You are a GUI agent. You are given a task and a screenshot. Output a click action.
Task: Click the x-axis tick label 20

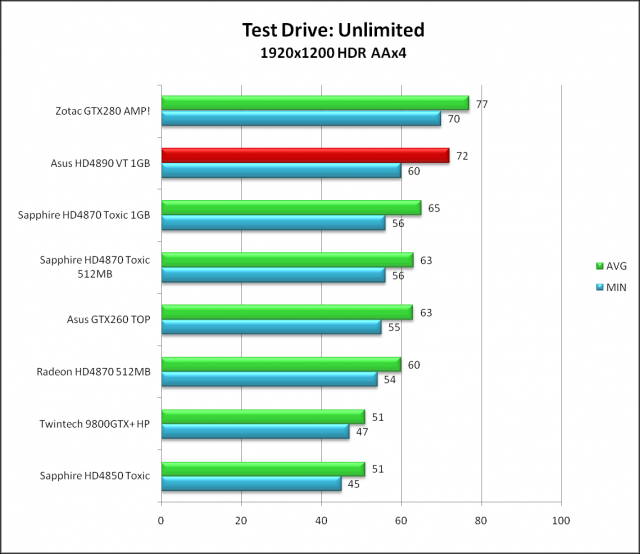[x=241, y=521]
